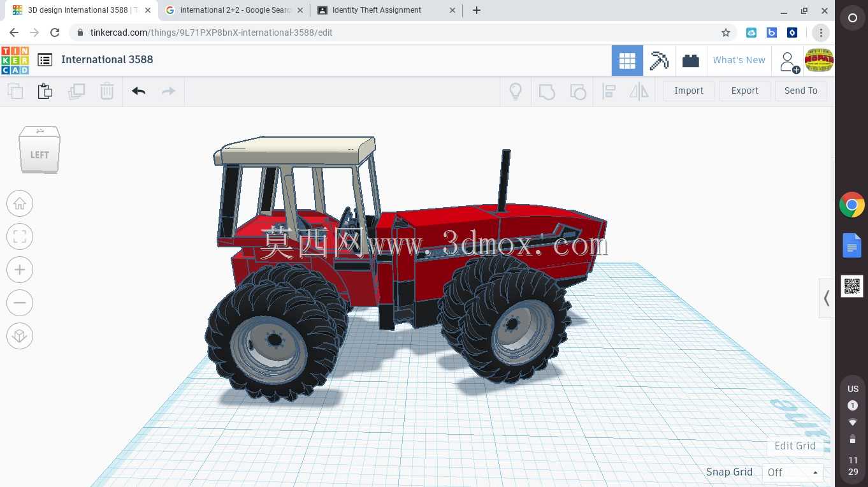The width and height of the screenshot is (868, 487).
Task: Click the US keyboard layout indicator
Action: pos(853,389)
